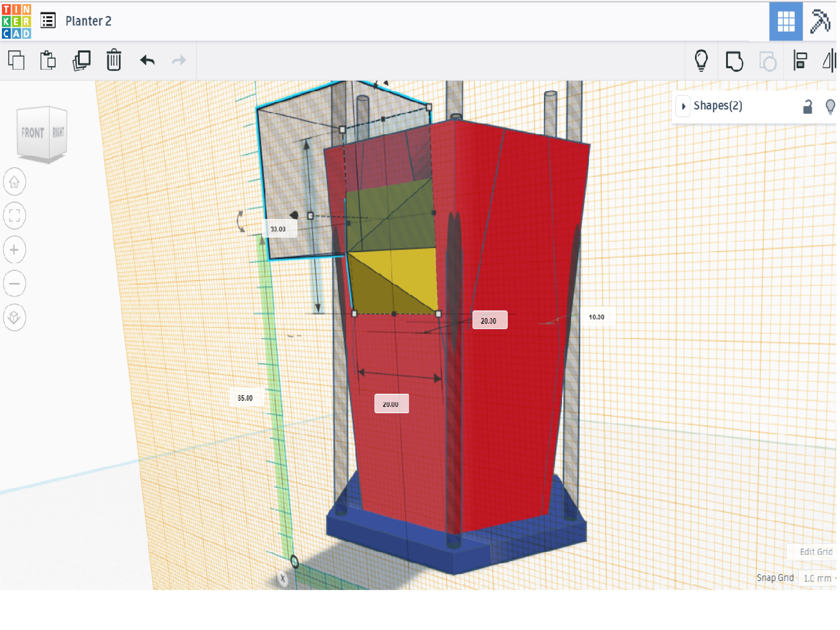Click the RIGHT face of view cube

tap(58, 132)
